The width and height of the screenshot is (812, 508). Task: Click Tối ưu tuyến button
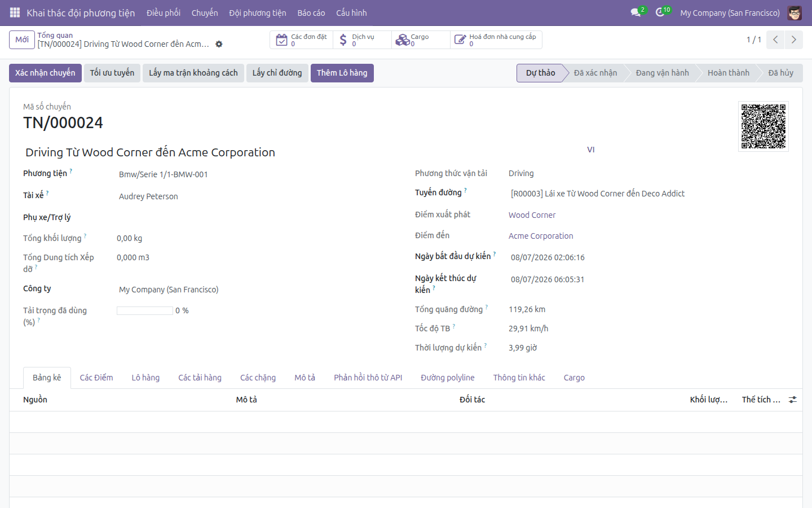pyautogui.click(x=112, y=73)
